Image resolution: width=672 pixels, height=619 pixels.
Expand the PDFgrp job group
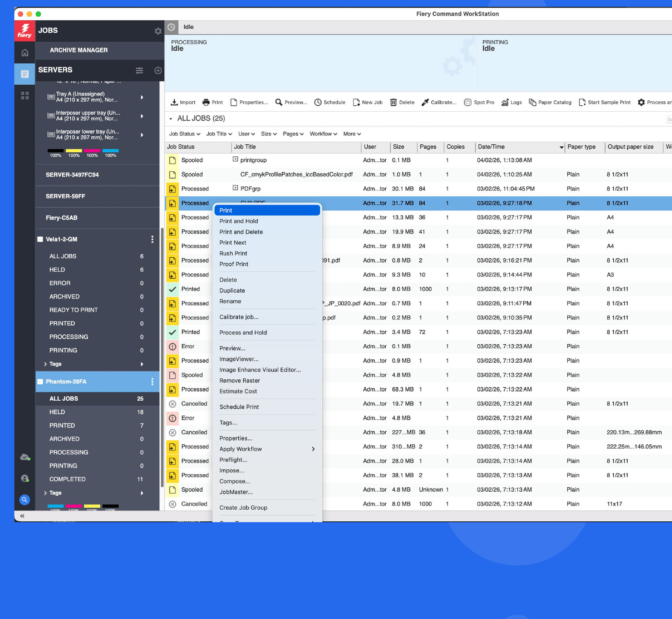point(235,188)
